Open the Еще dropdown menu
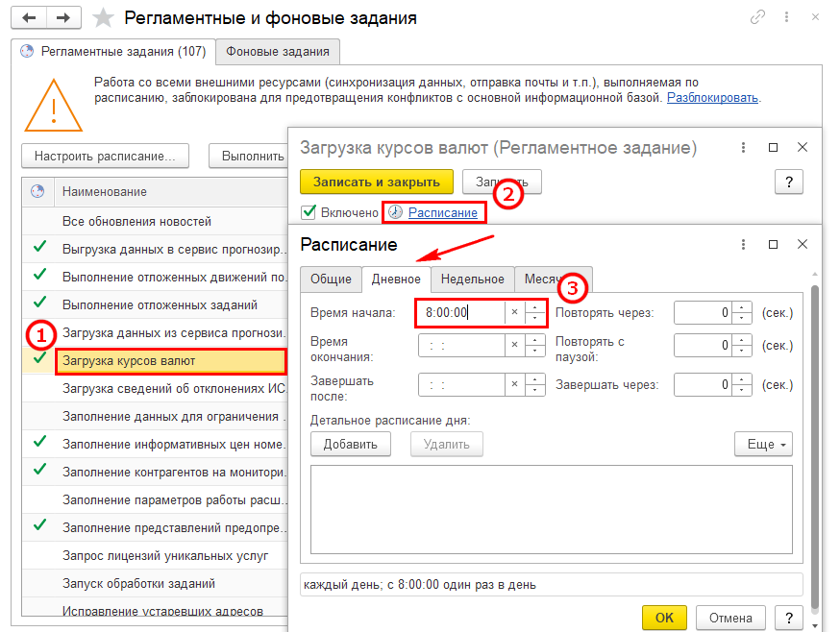 pyautogui.click(x=763, y=444)
